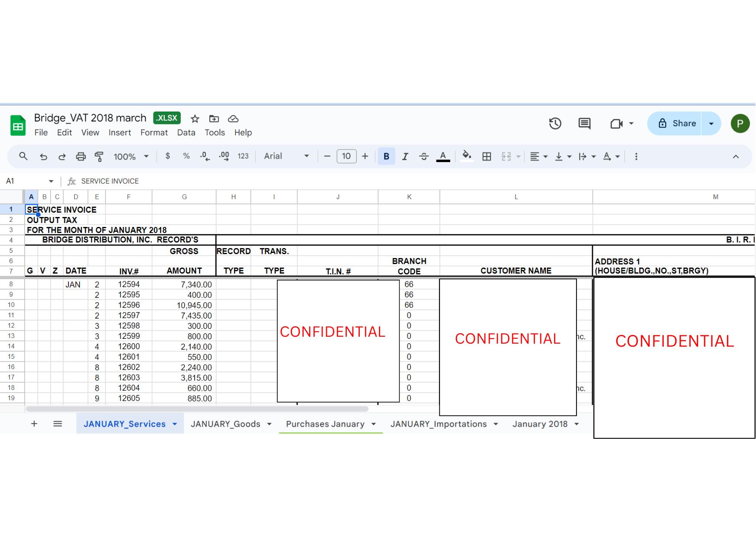Viewport: 756px width, 536px height.
Task: Toggle italic formatting
Action: (x=405, y=156)
